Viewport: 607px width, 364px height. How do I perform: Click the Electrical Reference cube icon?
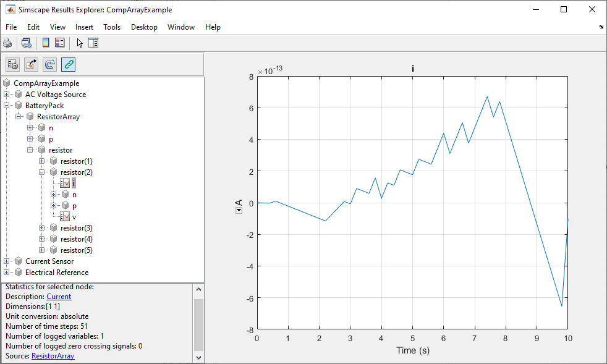coord(18,272)
